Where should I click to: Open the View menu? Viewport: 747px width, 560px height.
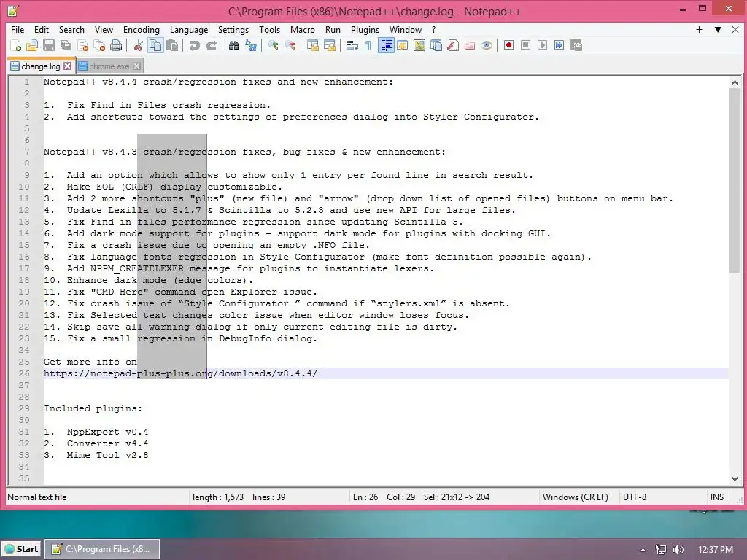pyautogui.click(x=104, y=29)
